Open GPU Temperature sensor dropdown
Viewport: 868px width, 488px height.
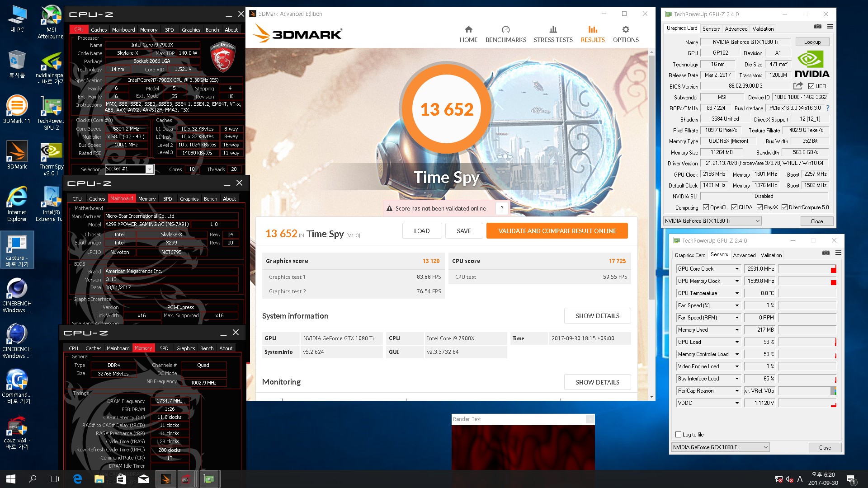(x=737, y=293)
